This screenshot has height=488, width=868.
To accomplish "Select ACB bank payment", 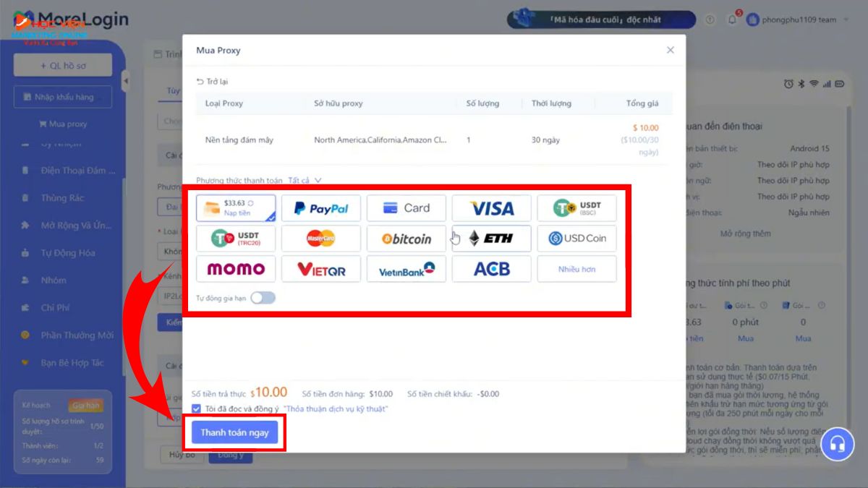I will (492, 269).
